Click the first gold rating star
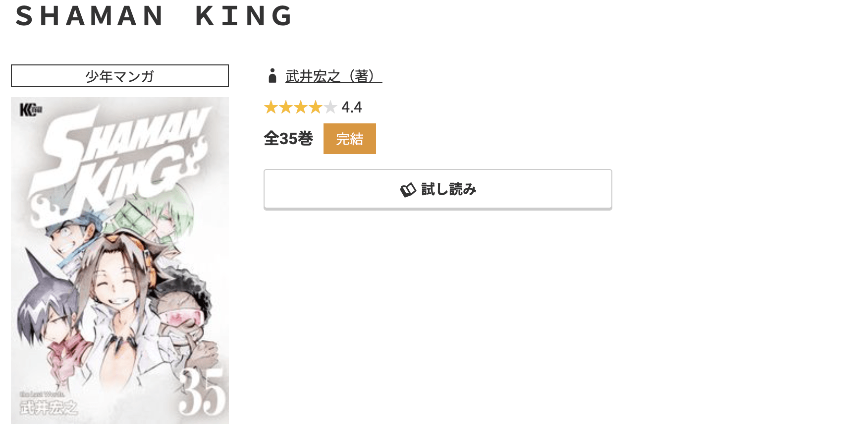The width and height of the screenshot is (868, 439). point(271,107)
